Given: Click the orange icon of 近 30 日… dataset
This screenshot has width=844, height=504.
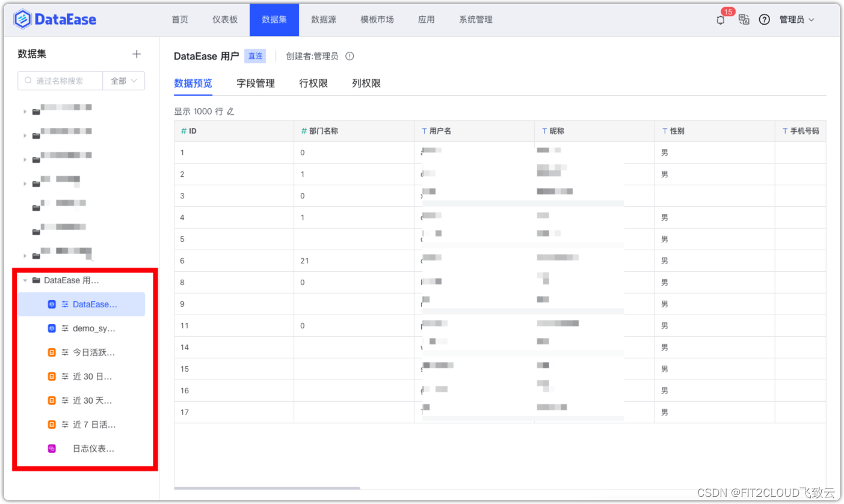Looking at the screenshot, I should 52,376.
